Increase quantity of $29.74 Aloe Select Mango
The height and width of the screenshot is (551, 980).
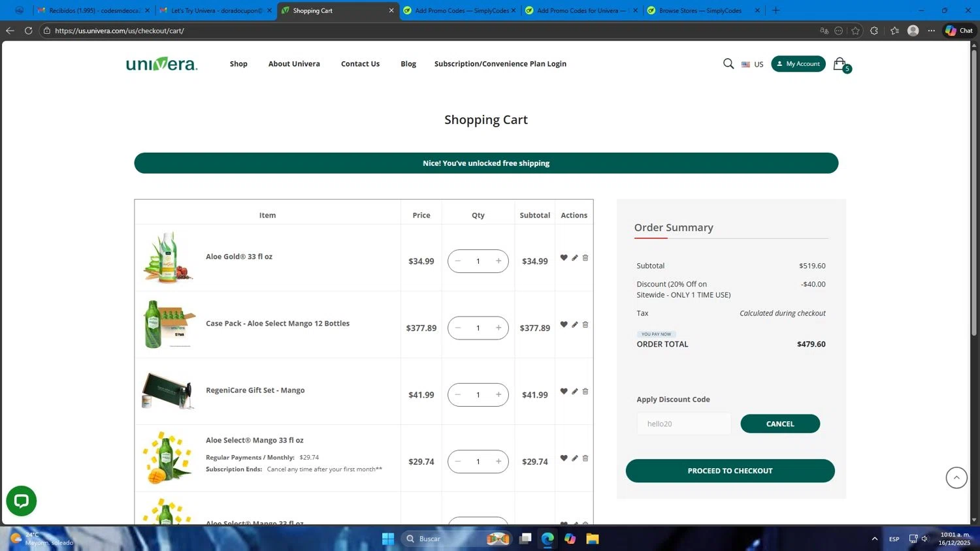[498, 462]
